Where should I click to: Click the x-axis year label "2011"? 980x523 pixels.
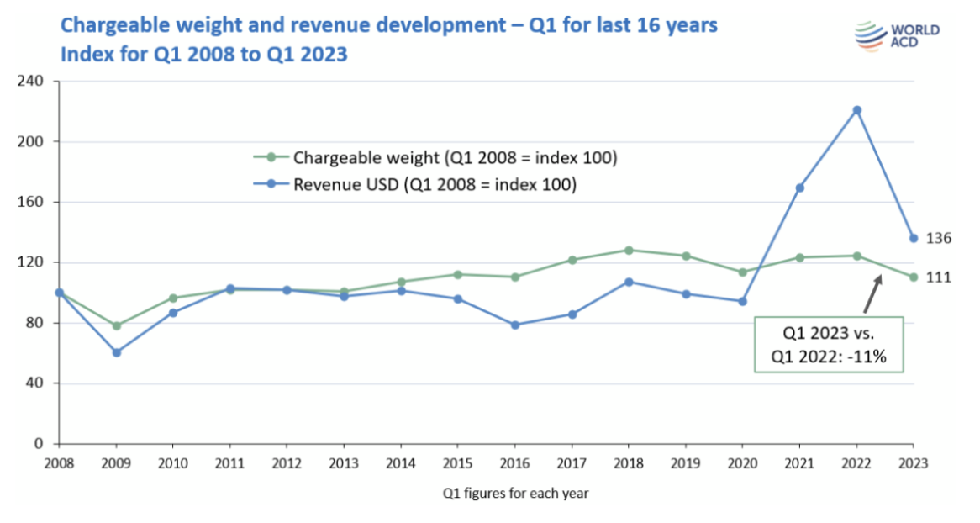pyautogui.click(x=230, y=463)
